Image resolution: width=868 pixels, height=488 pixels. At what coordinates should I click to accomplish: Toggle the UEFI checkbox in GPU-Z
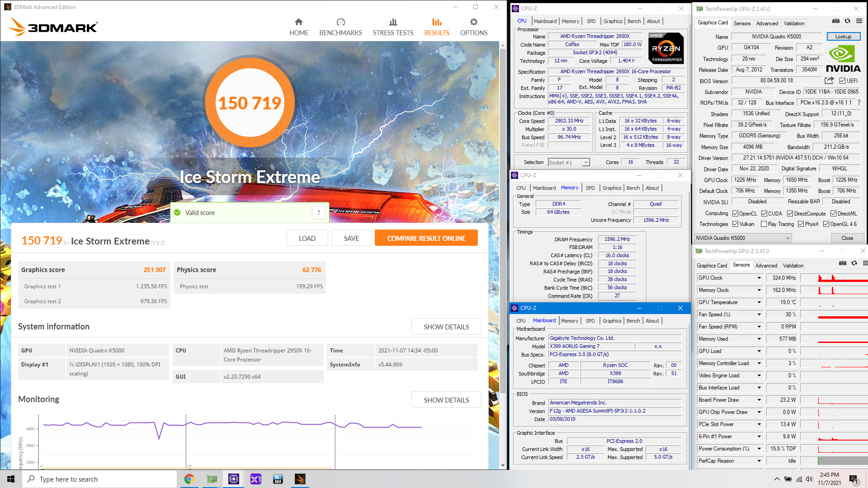(x=842, y=81)
